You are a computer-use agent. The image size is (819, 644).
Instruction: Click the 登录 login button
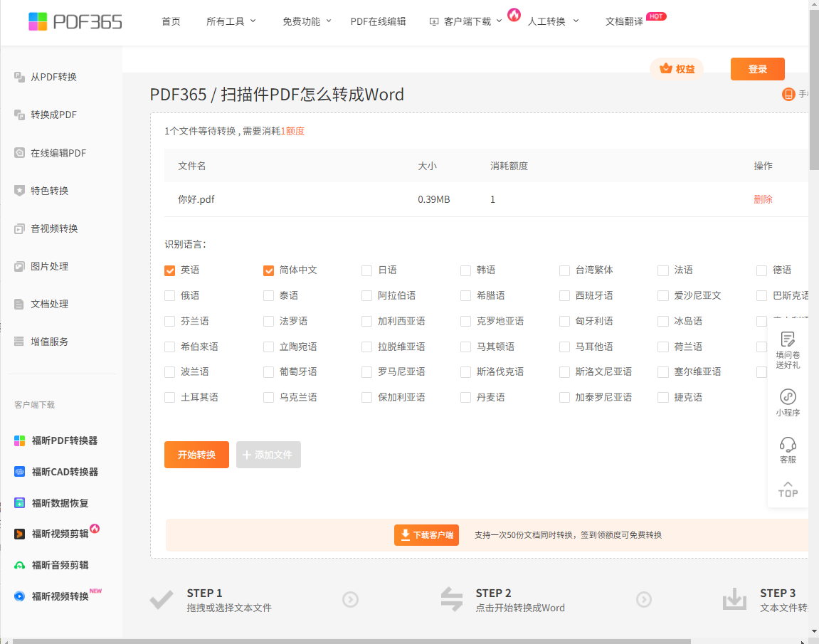pos(757,69)
